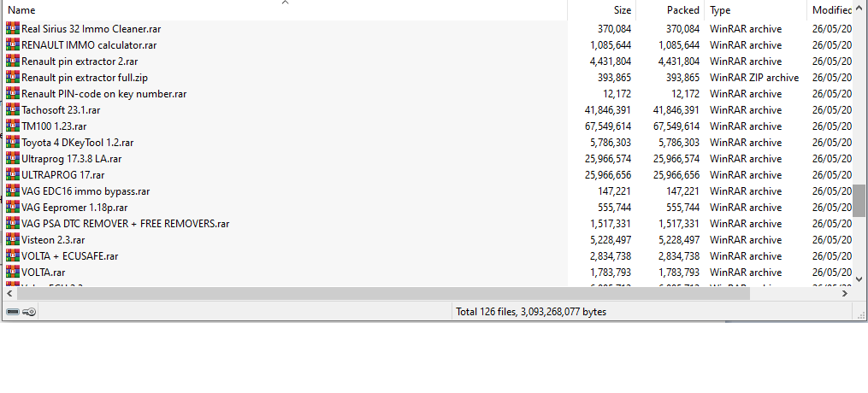Select file name Ultraprog 17.3.8 LA.rar
Viewport: 868px width, 393px height.
coord(72,159)
